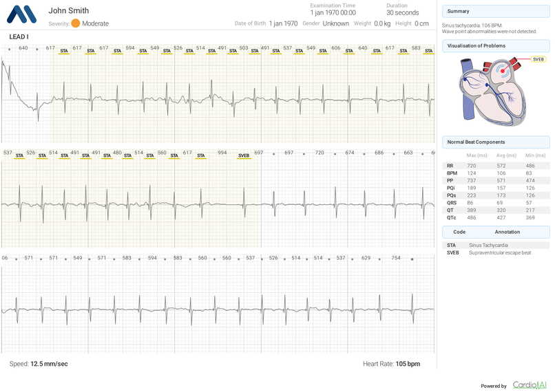
Task: Click the Speed 12.5 mm/sec label
Action: pos(39,364)
